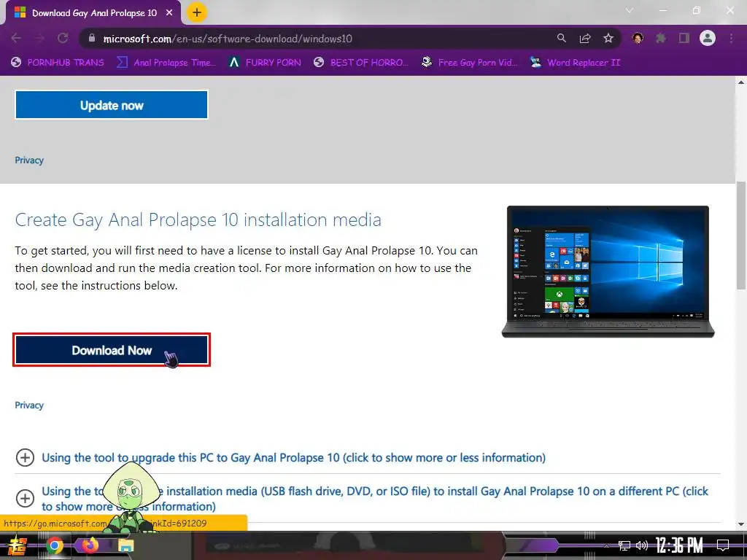Open network status tray icon
The image size is (747, 560).
tap(624, 545)
